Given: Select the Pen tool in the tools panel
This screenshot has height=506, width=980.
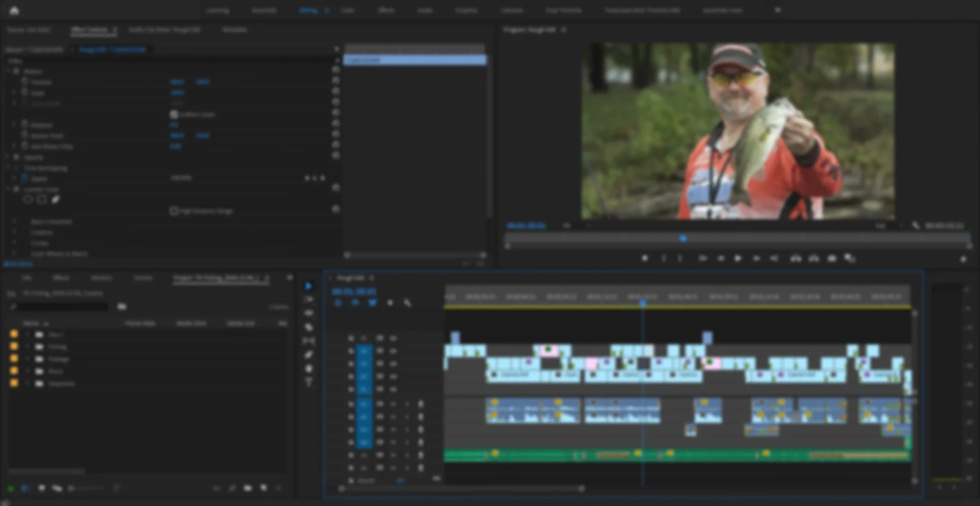Looking at the screenshot, I should 308,355.
